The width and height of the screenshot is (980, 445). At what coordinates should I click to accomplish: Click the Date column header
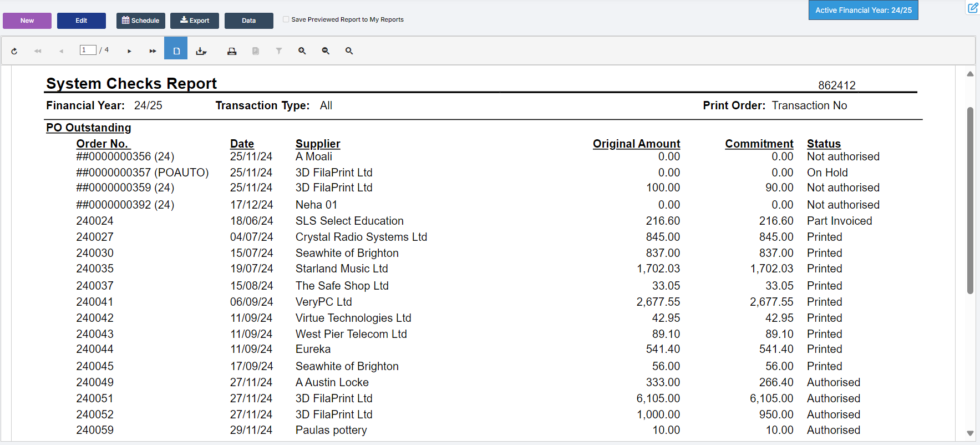click(x=242, y=144)
